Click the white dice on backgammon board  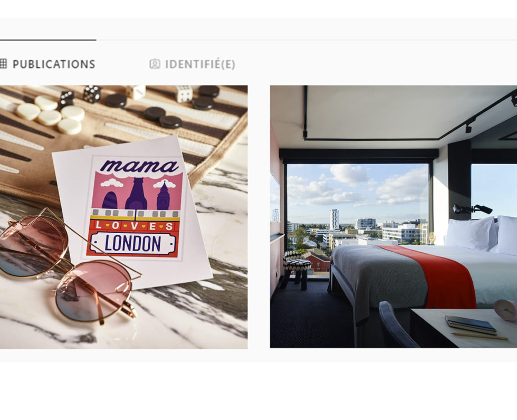184,94
